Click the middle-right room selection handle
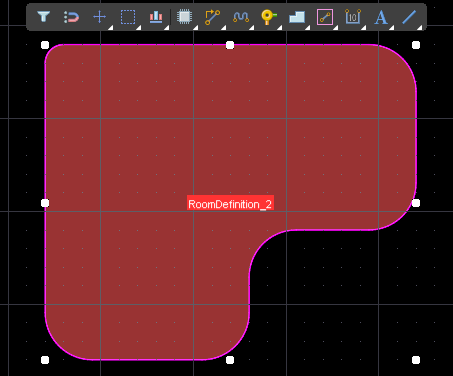This screenshot has height=376, width=453. (x=416, y=203)
